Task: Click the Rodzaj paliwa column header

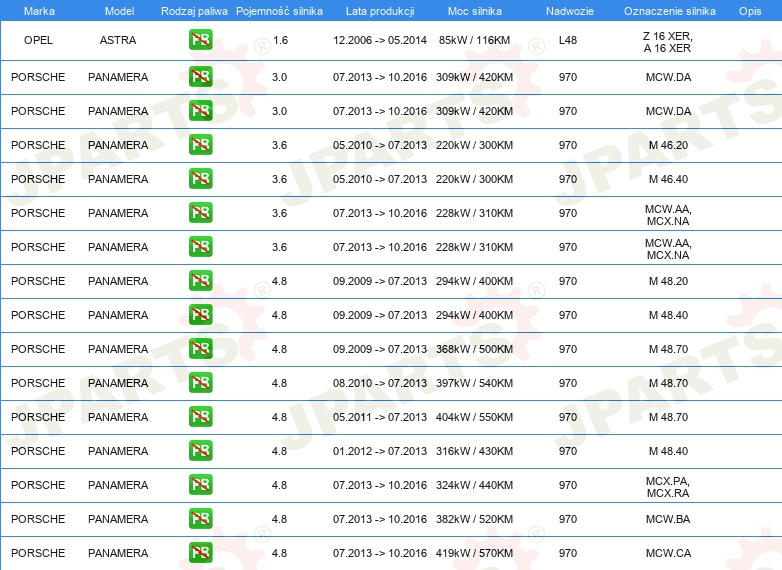Action: pyautogui.click(x=194, y=10)
